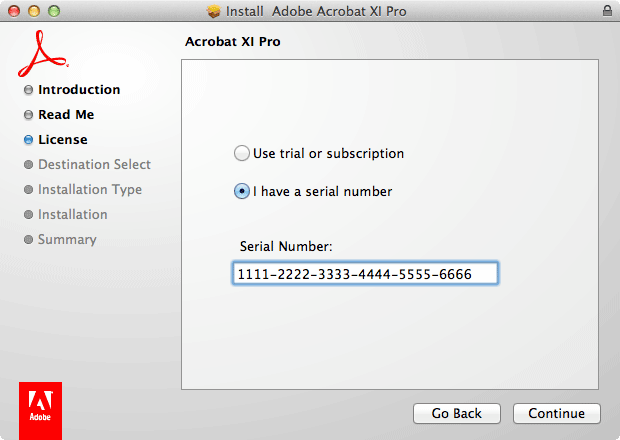Click the red Adobe logo badge
Image resolution: width=620 pixels, height=440 pixels.
tap(40, 410)
